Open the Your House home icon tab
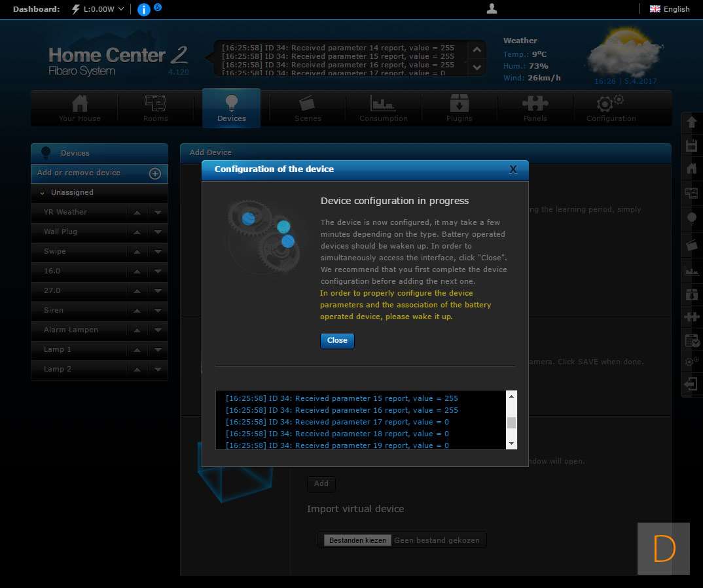 (80, 108)
